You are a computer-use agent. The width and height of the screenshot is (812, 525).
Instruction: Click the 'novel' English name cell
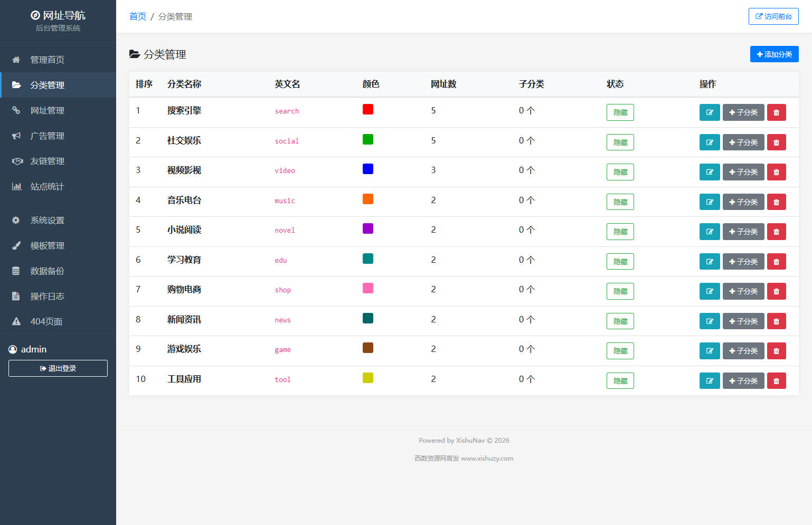click(285, 230)
